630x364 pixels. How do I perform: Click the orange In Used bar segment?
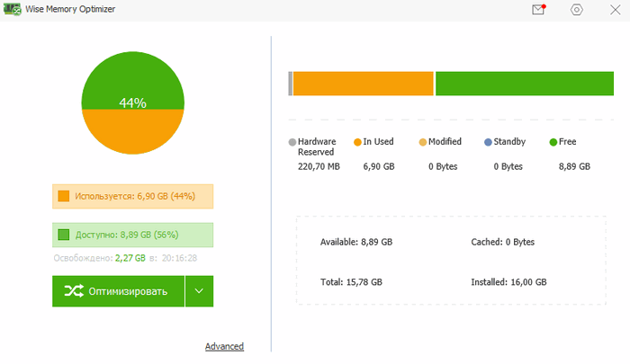(363, 84)
